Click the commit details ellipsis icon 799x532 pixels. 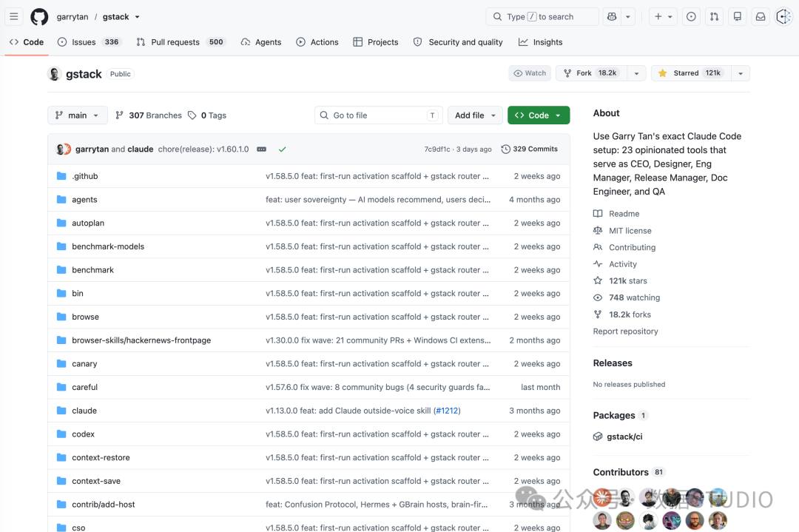click(261, 149)
